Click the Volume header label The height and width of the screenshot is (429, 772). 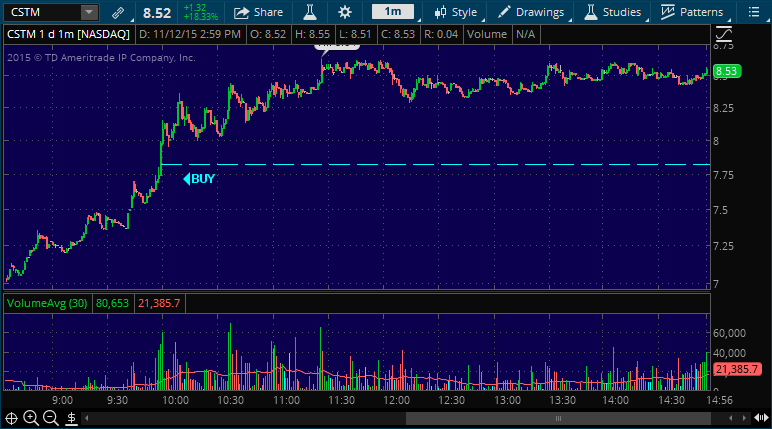click(x=487, y=34)
